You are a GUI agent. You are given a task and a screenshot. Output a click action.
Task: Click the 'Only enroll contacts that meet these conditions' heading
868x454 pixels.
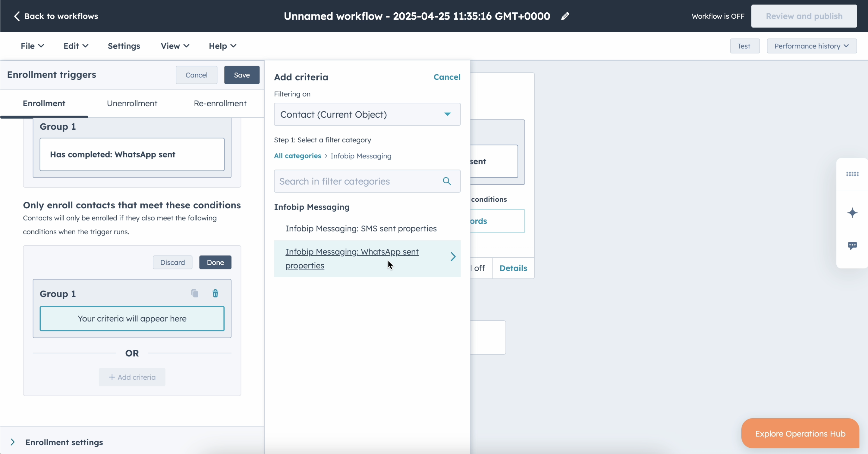coord(132,205)
